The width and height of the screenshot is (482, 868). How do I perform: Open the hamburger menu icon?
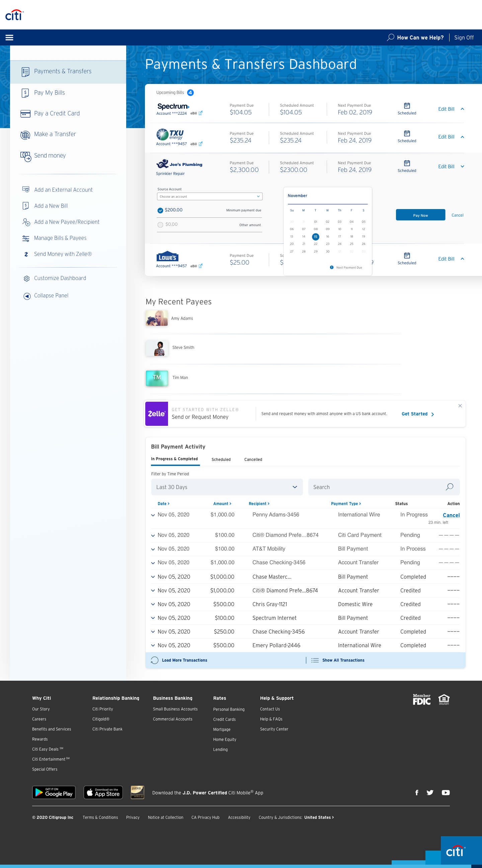[x=9, y=37]
